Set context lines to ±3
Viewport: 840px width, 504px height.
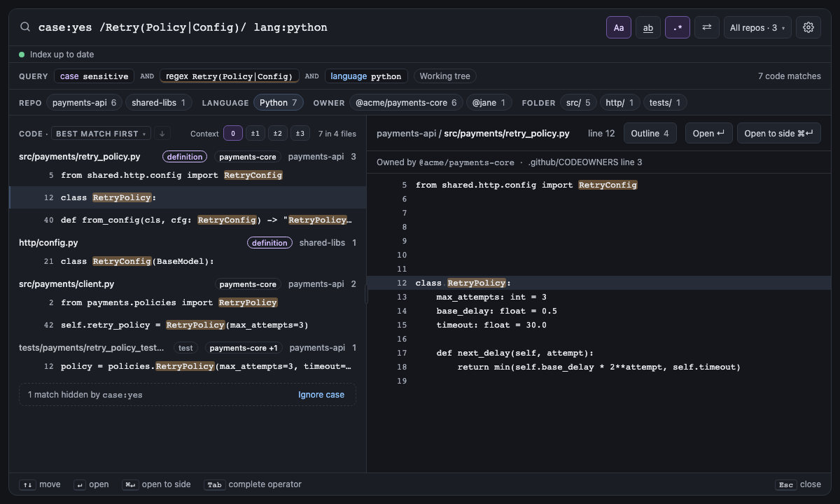300,133
